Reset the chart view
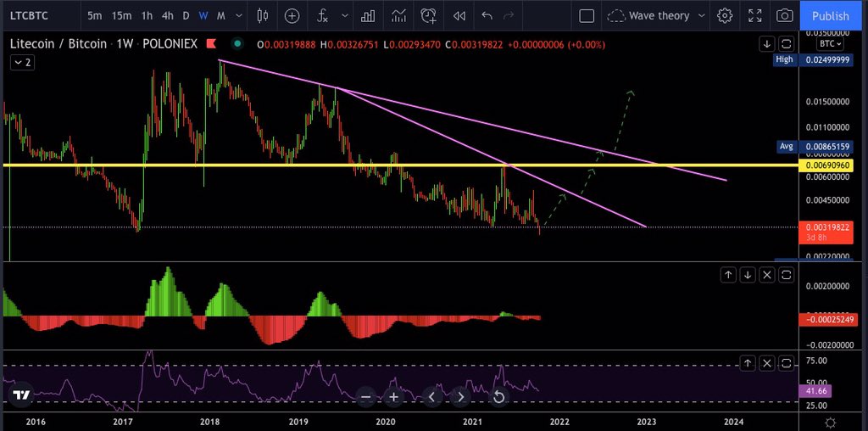Viewport: 868px width, 431px height. pyautogui.click(x=498, y=397)
